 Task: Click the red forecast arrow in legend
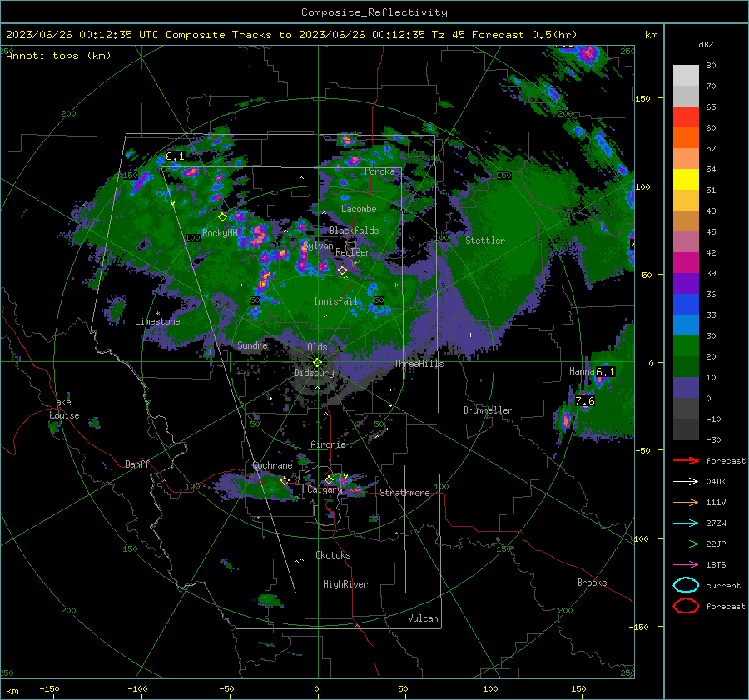[x=686, y=460]
